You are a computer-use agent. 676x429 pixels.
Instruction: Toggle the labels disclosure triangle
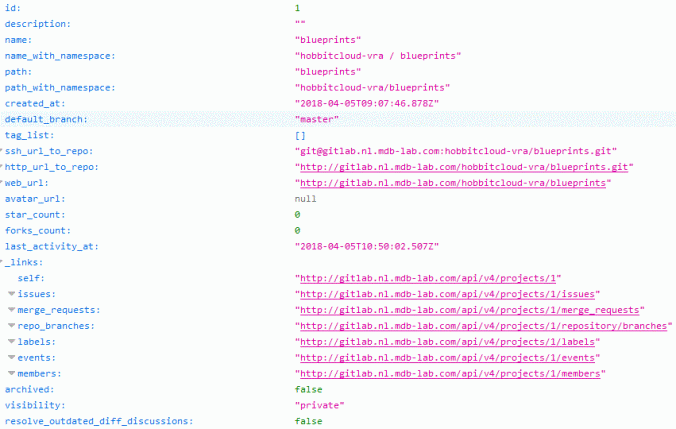point(11,342)
